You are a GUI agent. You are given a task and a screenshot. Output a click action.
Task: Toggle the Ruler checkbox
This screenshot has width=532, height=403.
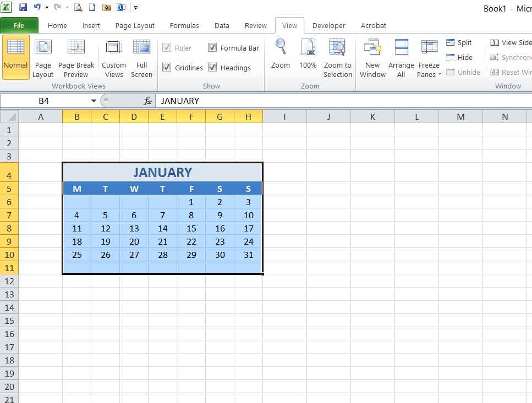tap(167, 47)
